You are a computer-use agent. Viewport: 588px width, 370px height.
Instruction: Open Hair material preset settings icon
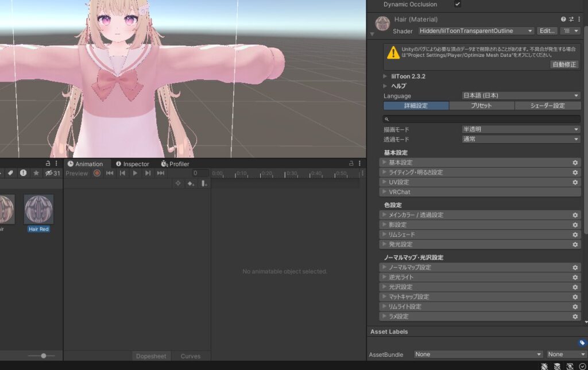571,20
